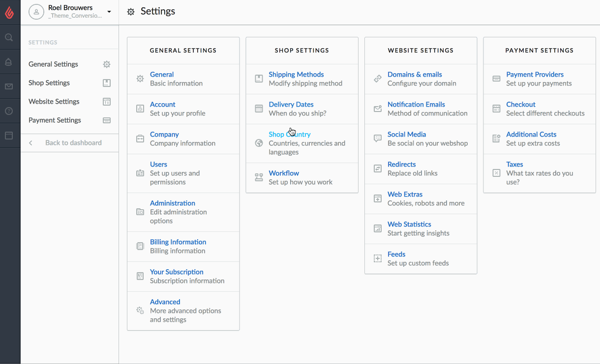The height and width of the screenshot is (364, 600).
Task: Open Feeds settings
Action: 396,254
